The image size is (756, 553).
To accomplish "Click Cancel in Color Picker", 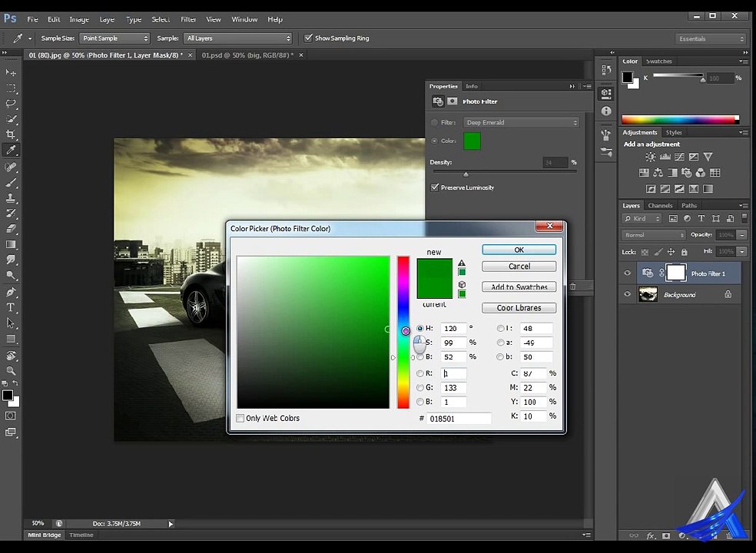I will coord(519,267).
